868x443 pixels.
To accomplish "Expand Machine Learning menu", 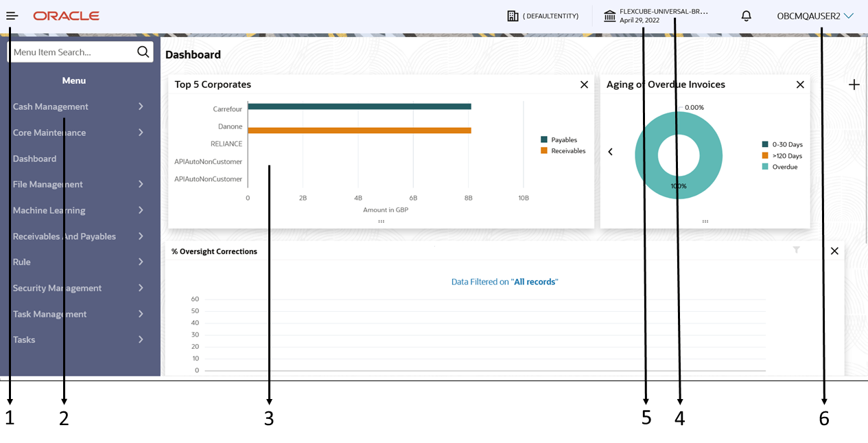I will click(78, 210).
